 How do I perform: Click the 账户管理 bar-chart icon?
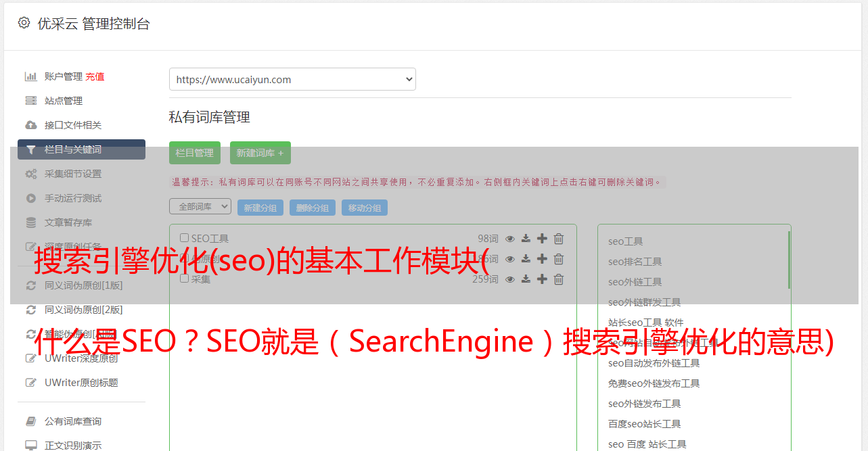click(30, 76)
